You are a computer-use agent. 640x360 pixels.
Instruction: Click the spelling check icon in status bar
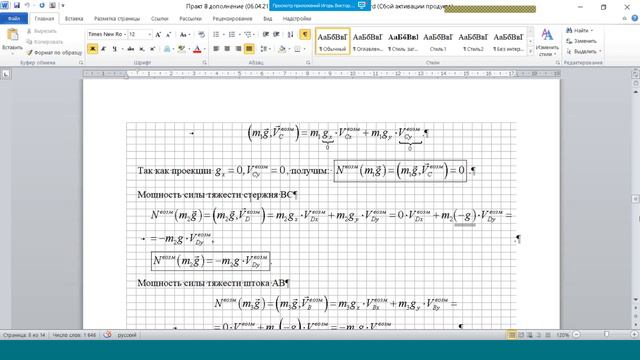click(x=107, y=335)
